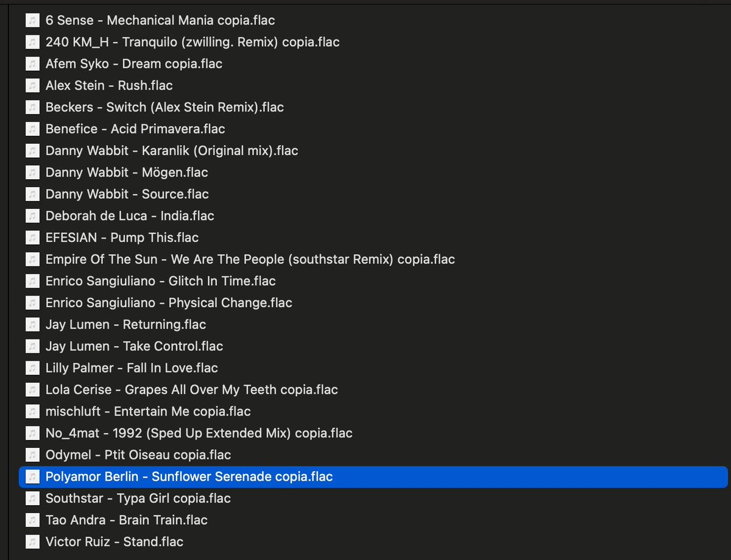Select "Lola Cerise - Grapes All Over My Teeth copia.flac"
The image size is (731, 560).
[x=192, y=389]
